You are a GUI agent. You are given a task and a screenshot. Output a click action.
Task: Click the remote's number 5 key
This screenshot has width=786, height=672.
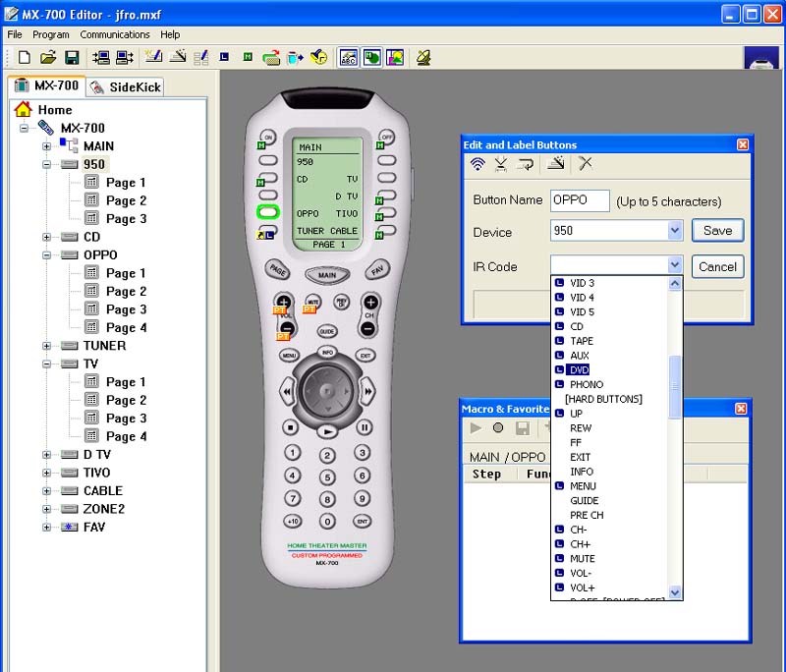(327, 477)
